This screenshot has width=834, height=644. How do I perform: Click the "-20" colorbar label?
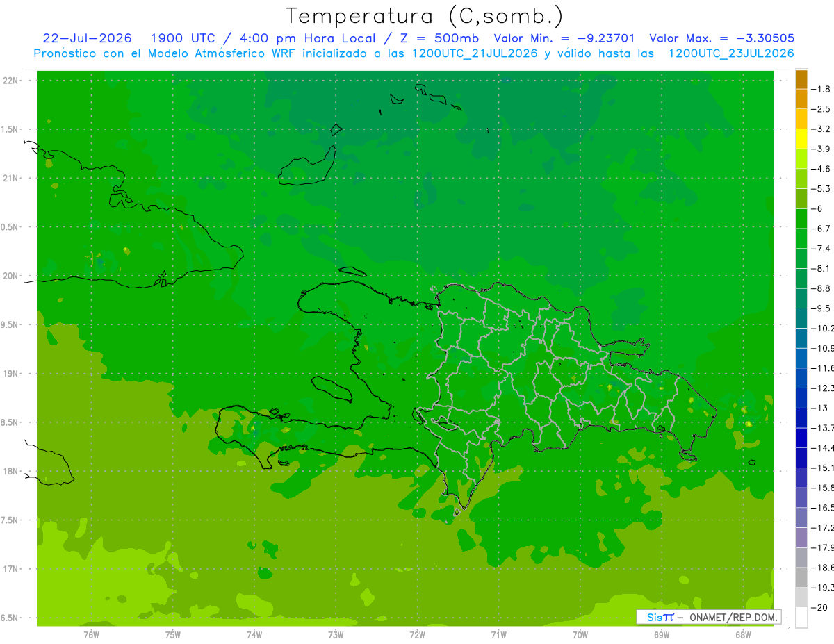point(819,607)
